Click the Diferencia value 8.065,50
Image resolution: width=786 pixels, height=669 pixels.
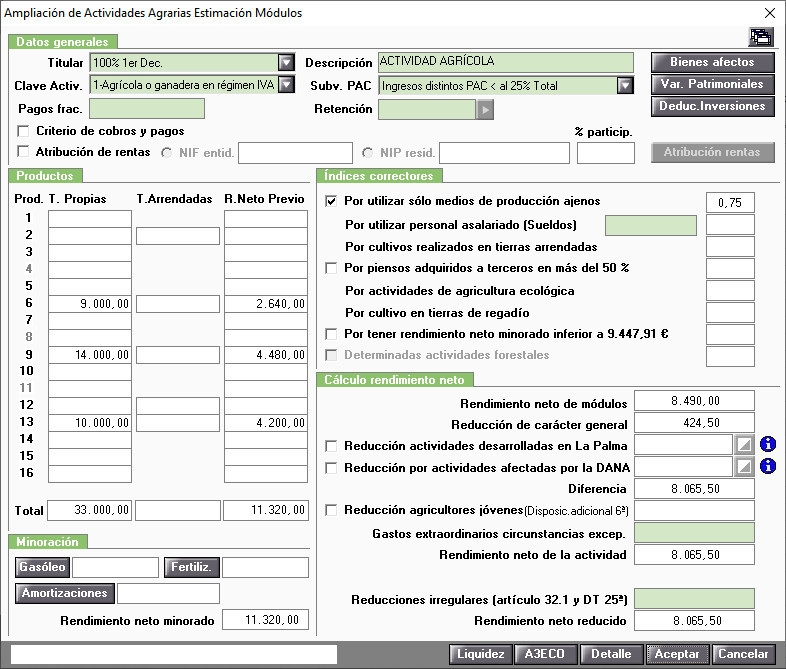coord(694,489)
